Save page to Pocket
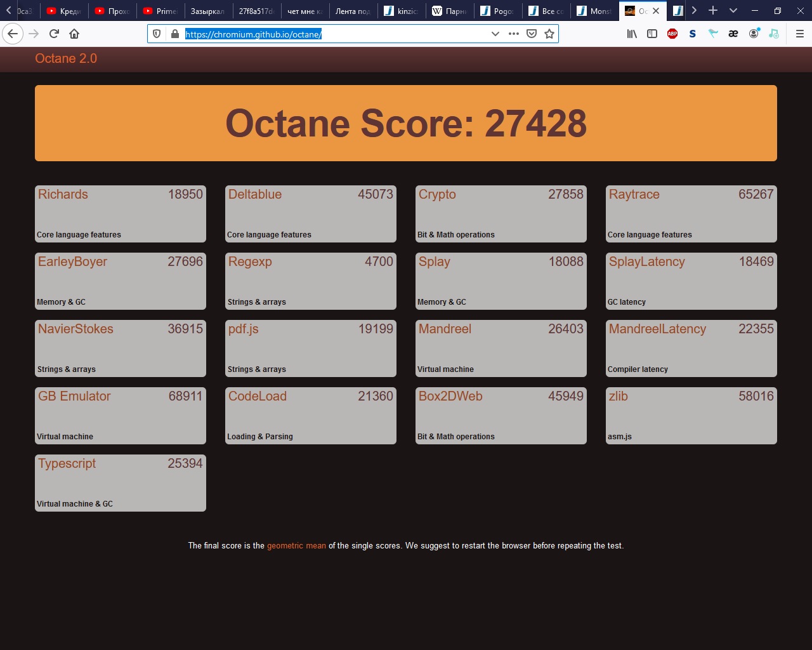Viewport: 812px width, 650px height. tap(532, 34)
